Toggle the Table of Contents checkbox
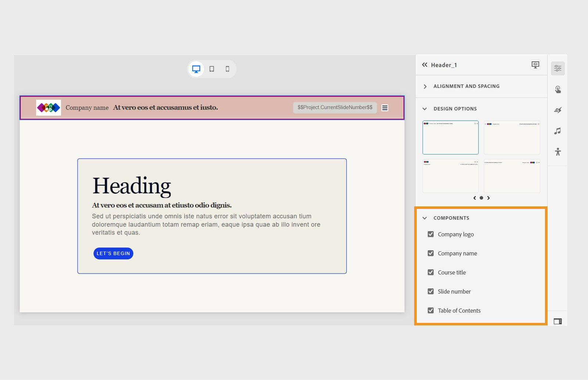The image size is (588, 380). click(x=431, y=310)
